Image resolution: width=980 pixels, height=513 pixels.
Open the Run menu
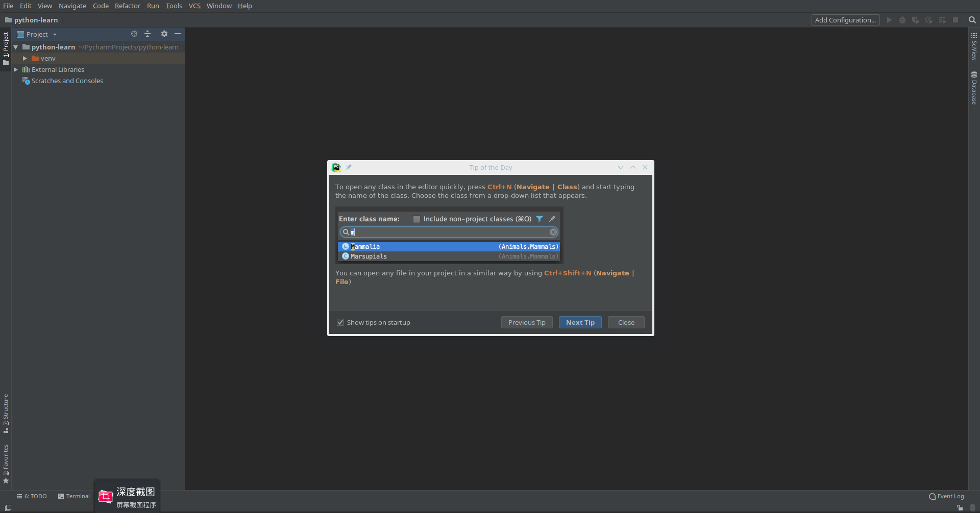tap(153, 6)
